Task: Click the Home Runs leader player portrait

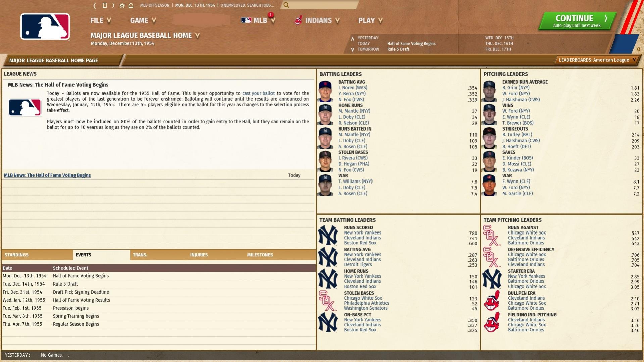Action: (x=325, y=114)
